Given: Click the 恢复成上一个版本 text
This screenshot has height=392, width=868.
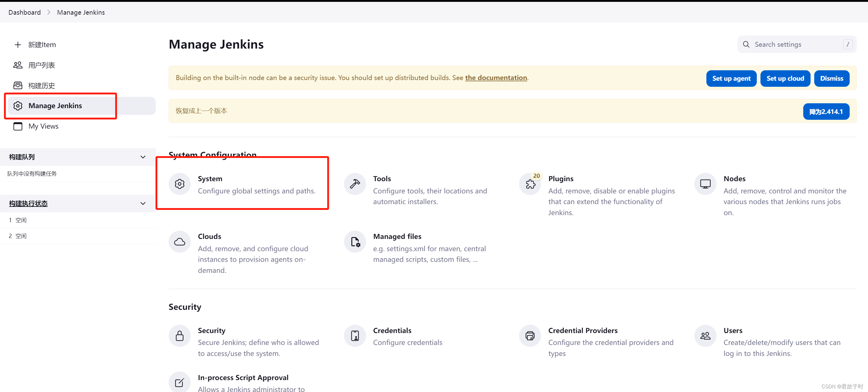Looking at the screenshot, I should coord(202,111).
